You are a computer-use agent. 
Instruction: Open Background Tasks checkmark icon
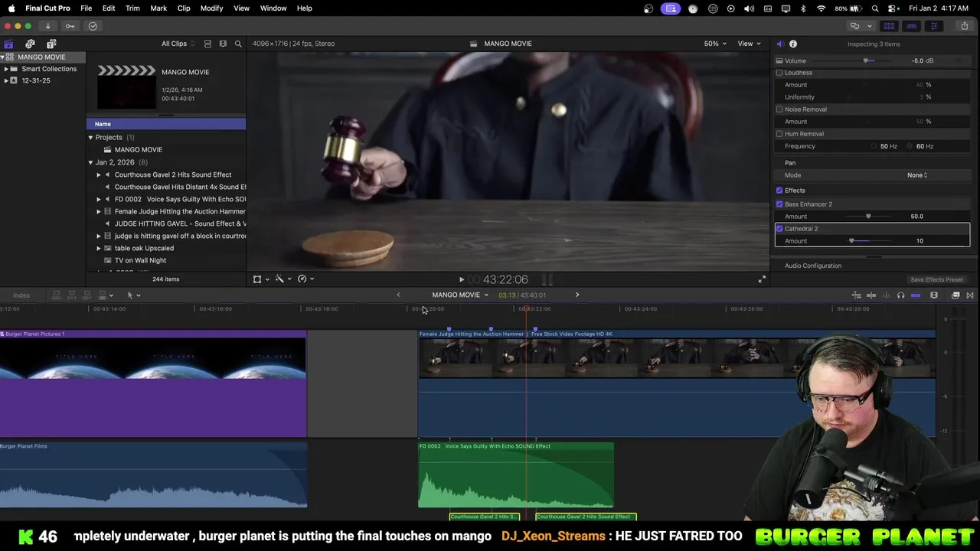point(93,26)
